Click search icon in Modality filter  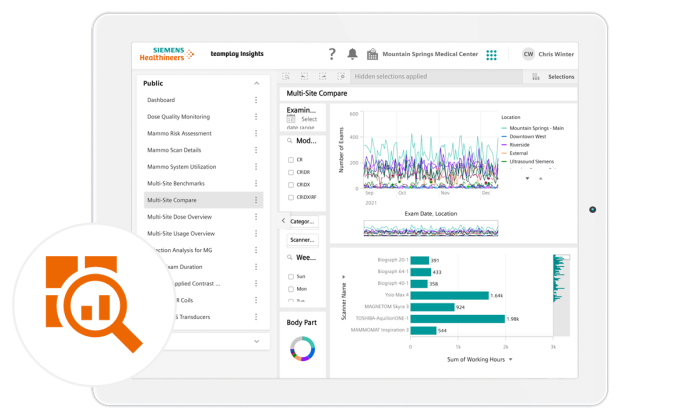(290, 141)
